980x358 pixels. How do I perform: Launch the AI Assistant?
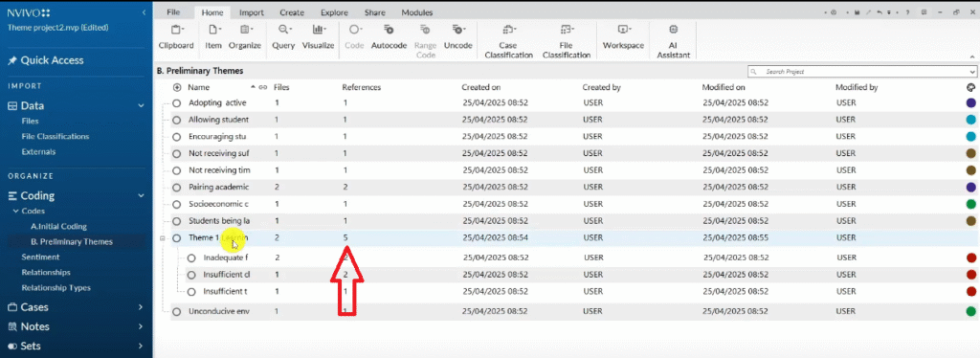click(673, 41)
